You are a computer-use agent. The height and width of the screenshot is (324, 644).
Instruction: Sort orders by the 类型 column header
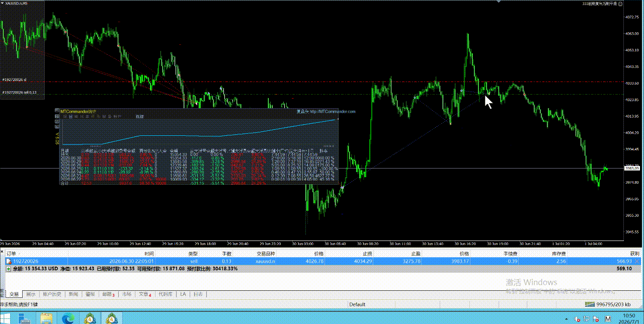(x=193, y=254)
